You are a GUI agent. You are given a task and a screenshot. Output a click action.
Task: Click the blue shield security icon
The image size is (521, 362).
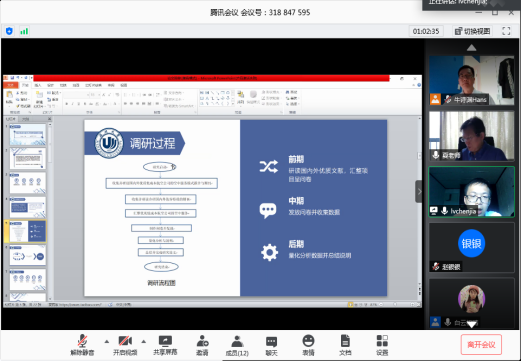click(x=9, y=31)
